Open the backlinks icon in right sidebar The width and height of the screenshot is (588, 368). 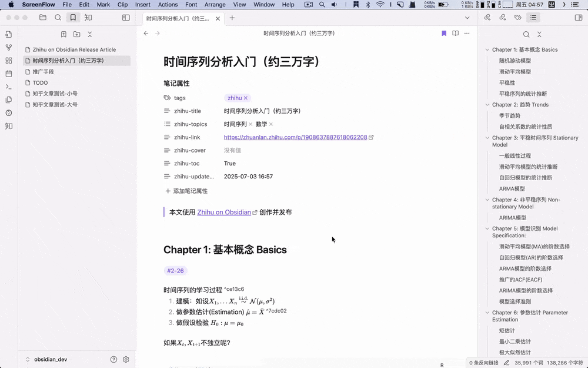(x=487, y=18)
